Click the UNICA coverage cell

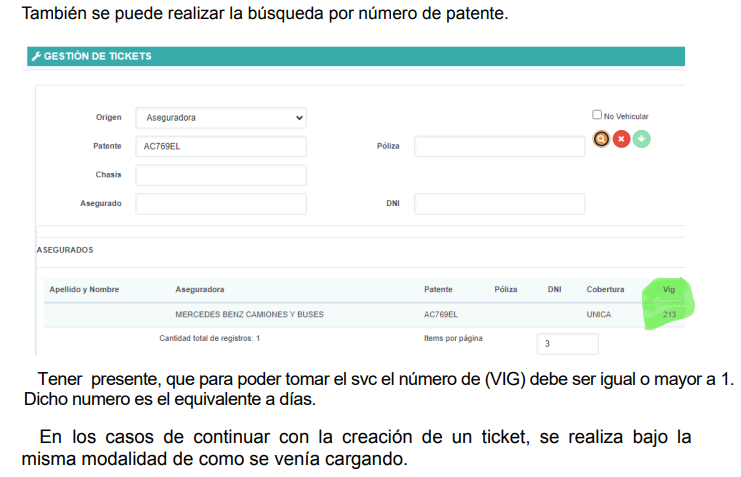point(599,314)
